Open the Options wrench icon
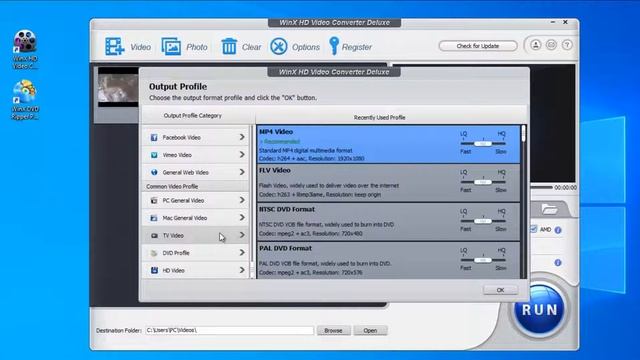 pos(279,47)
